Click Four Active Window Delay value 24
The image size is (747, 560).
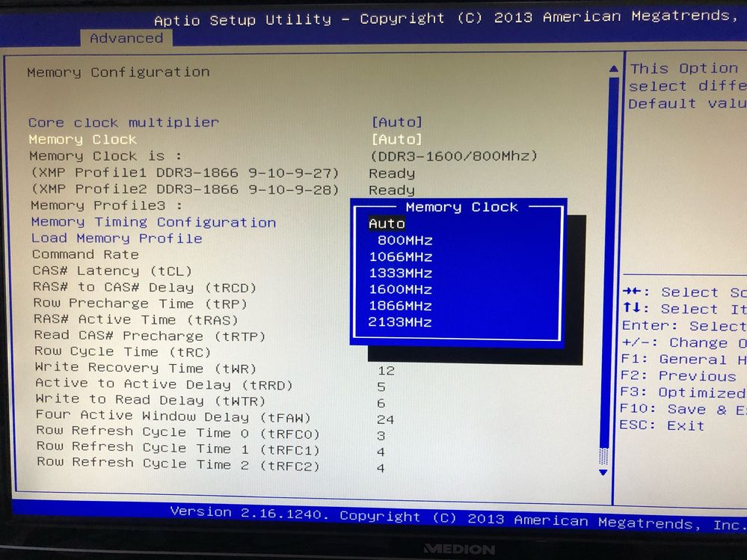[x=386, y=419]
